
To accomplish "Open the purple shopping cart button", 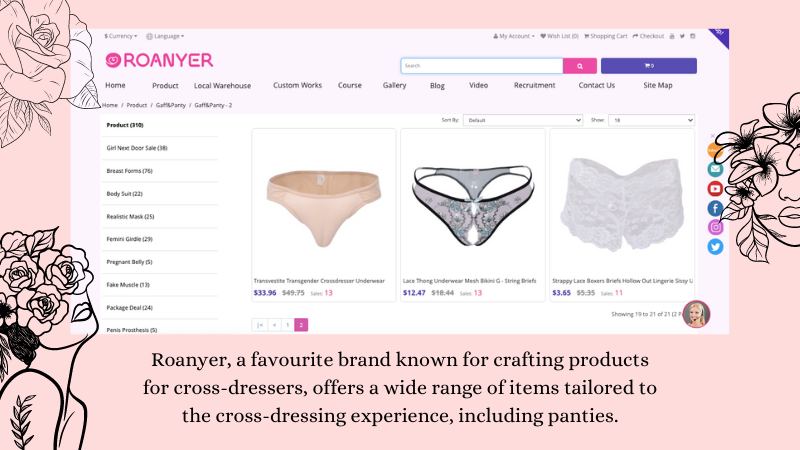I will coord(648,66).
